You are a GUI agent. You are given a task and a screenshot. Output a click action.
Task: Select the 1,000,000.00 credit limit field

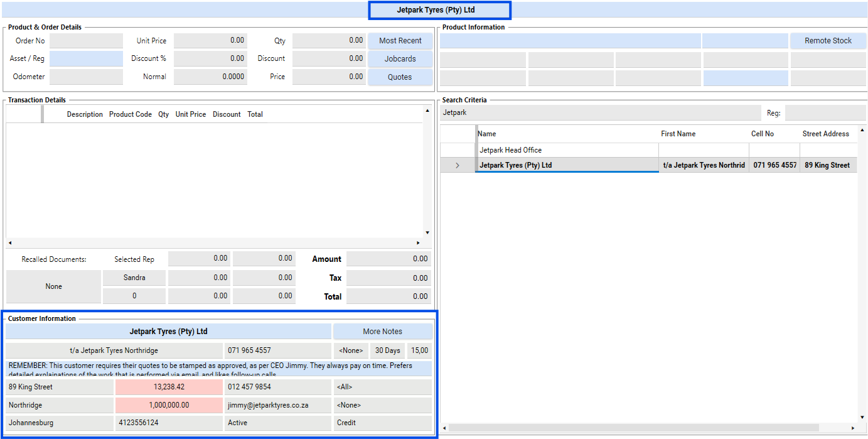(169, 405)
